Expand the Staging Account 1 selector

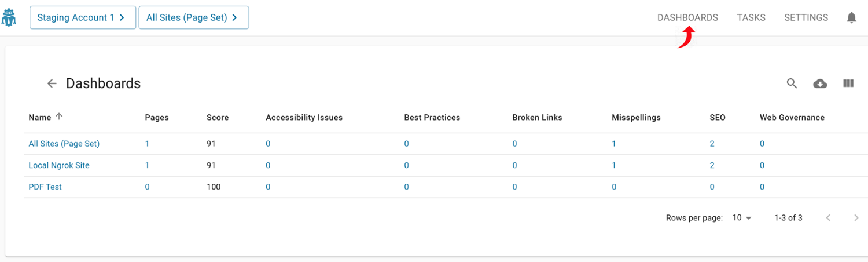83,17
